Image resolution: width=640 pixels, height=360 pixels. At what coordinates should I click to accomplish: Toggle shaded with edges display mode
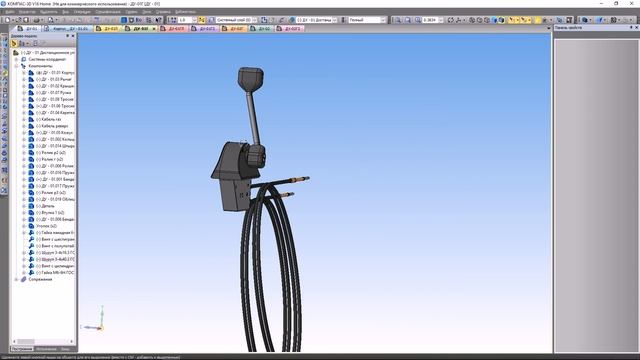[x=501, y=20]
